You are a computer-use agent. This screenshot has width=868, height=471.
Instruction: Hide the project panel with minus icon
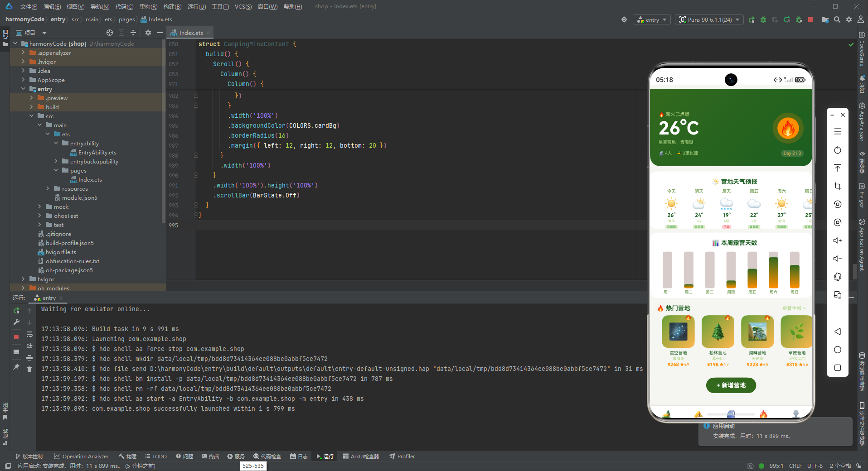click(160, 33)
